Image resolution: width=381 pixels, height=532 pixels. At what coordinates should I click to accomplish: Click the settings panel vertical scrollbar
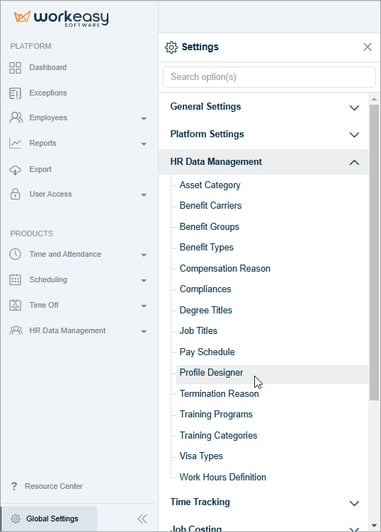coord(374,252)
